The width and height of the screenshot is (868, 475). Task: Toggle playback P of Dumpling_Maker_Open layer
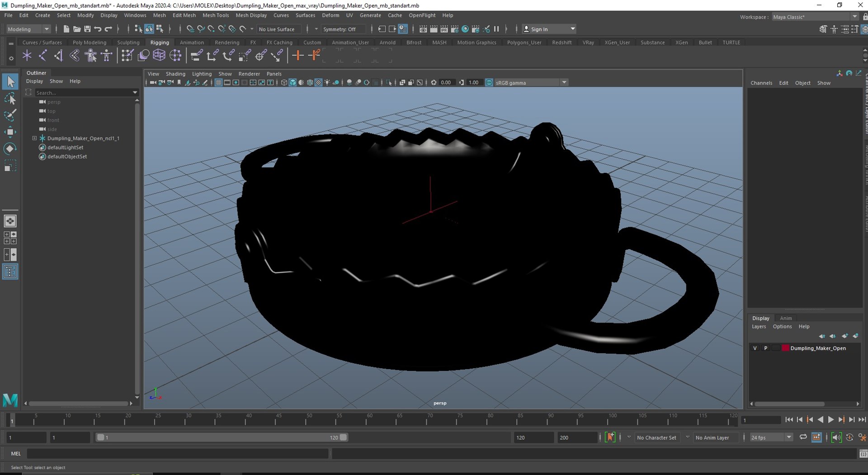(765, 348)
